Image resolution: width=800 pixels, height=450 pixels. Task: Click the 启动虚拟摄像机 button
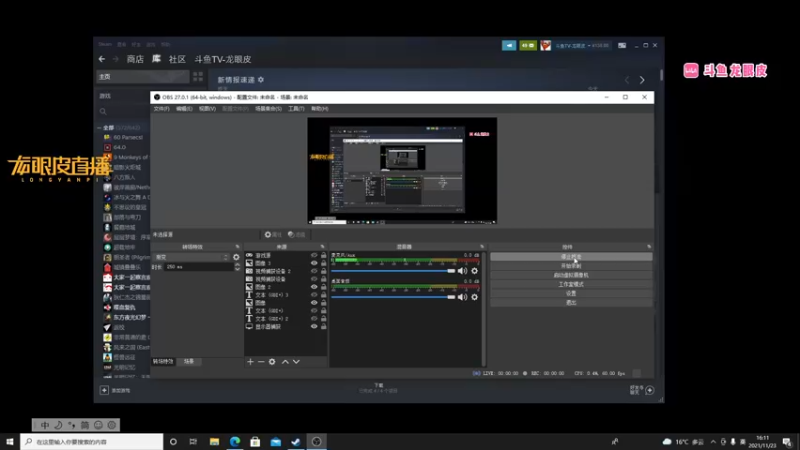[x=571, y=275]
